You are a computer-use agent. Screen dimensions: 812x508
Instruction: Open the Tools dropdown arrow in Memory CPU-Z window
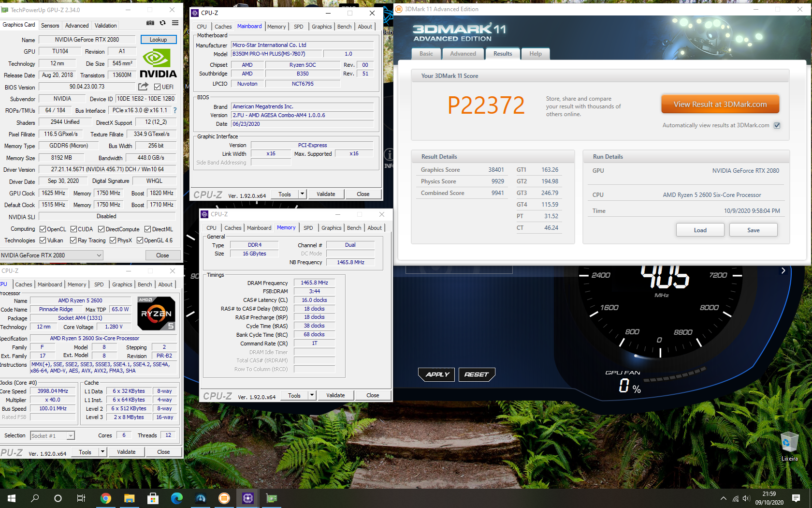click(312, 395)
